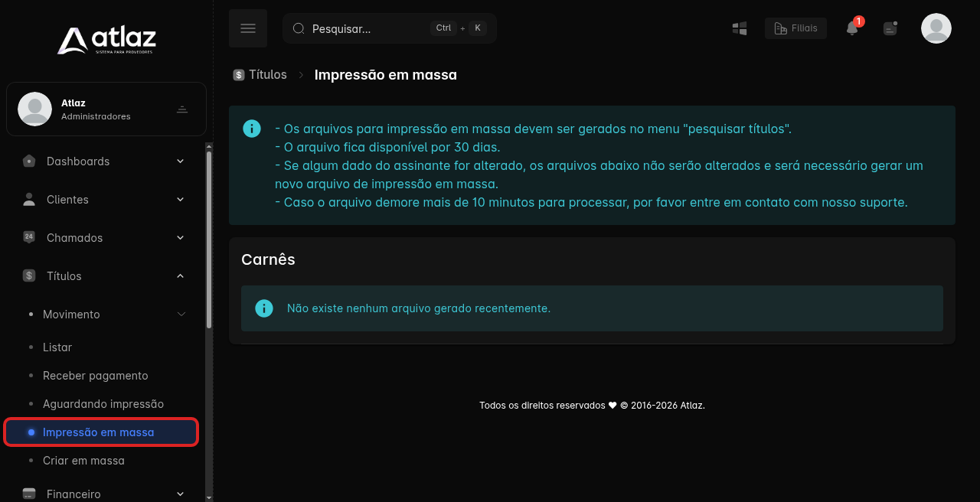Open Financeiro menu item
The image size is (980, 502).
[x=106, y=494]
